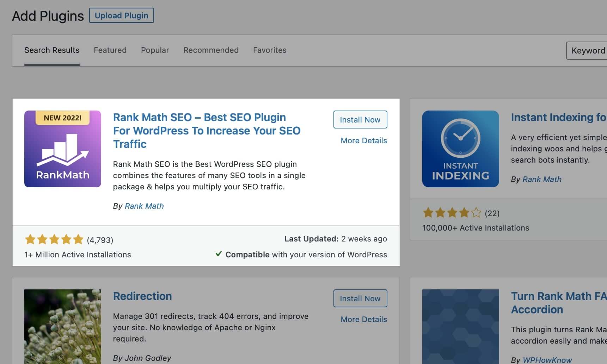
Task: Click the Instant Indexing four-star rating
Action: pos(452,213)
